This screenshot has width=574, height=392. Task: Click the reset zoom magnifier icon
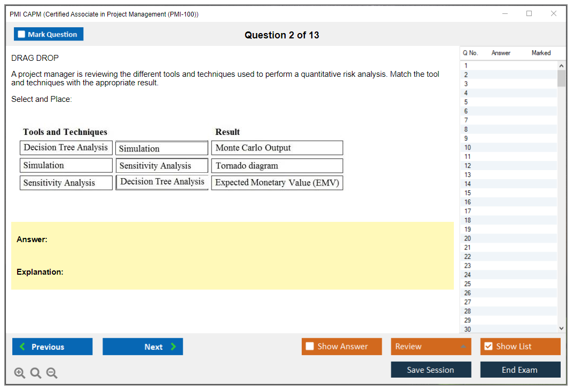click(x=36, y=373)
